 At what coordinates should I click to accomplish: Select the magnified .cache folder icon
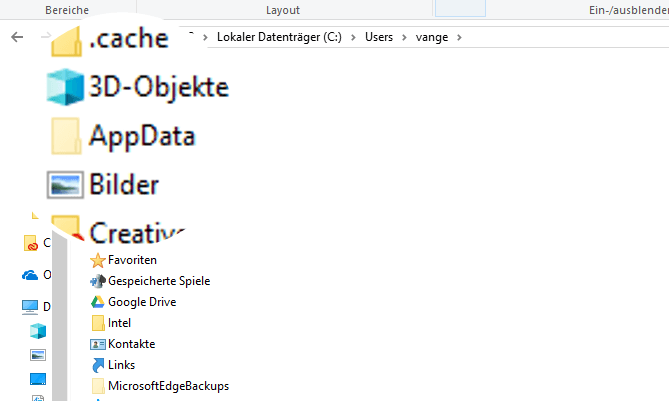coord(66,41)
